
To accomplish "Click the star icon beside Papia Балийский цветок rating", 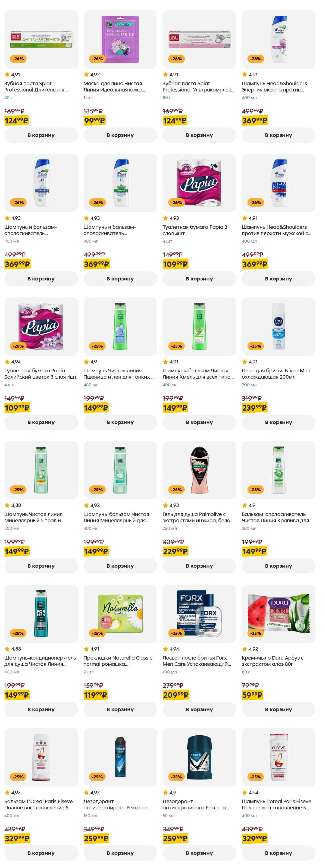I will (x=7, y=362).
